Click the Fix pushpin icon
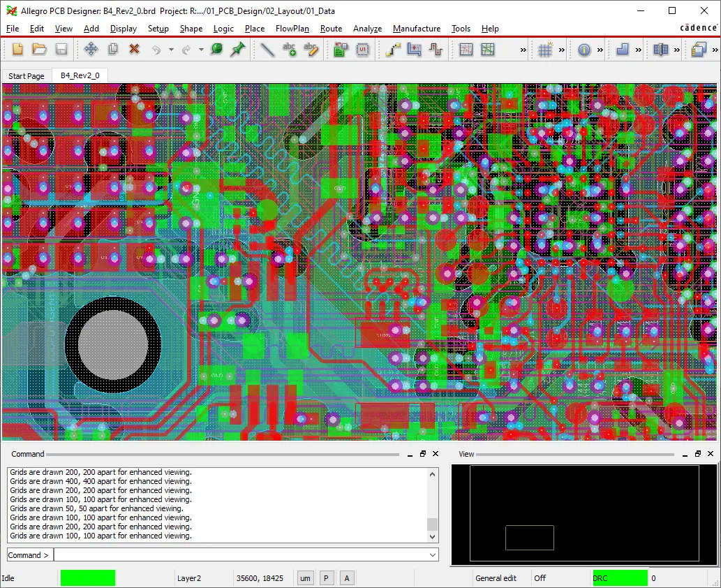Image resolution: width=721 pixels, height=588 pixels. (238, 50)
